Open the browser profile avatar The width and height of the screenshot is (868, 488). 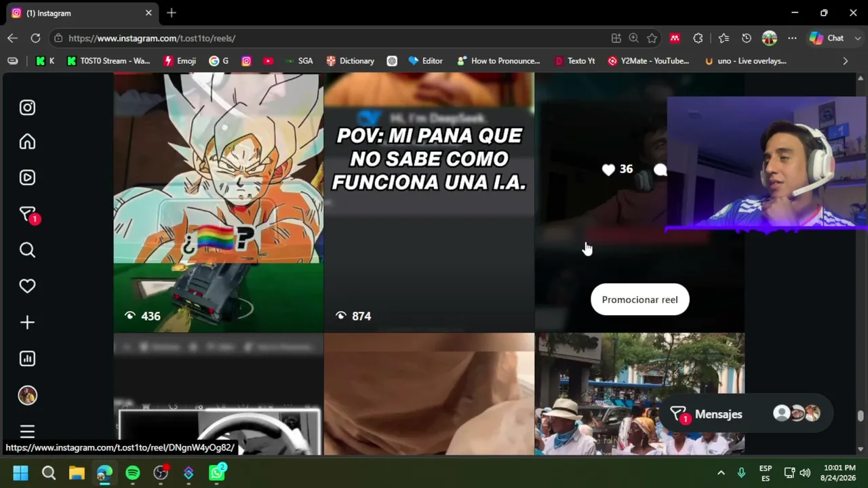[769, 38]
